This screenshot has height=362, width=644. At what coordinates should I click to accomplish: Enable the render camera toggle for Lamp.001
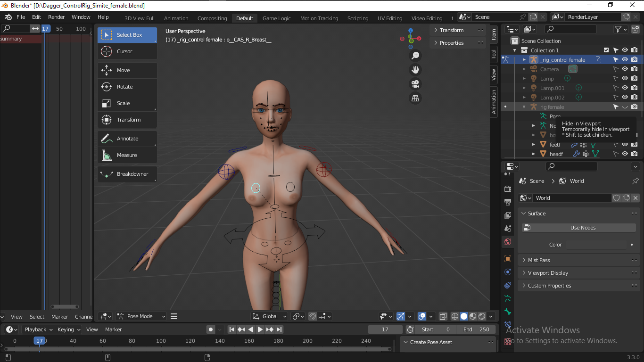(x=635, y=88)
